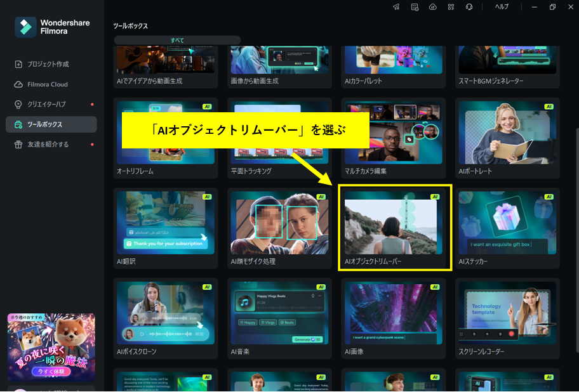Open AIポートレート tool card
This screenshot has height=392, width=579.
pyautogui.click(x=507, y=138)
